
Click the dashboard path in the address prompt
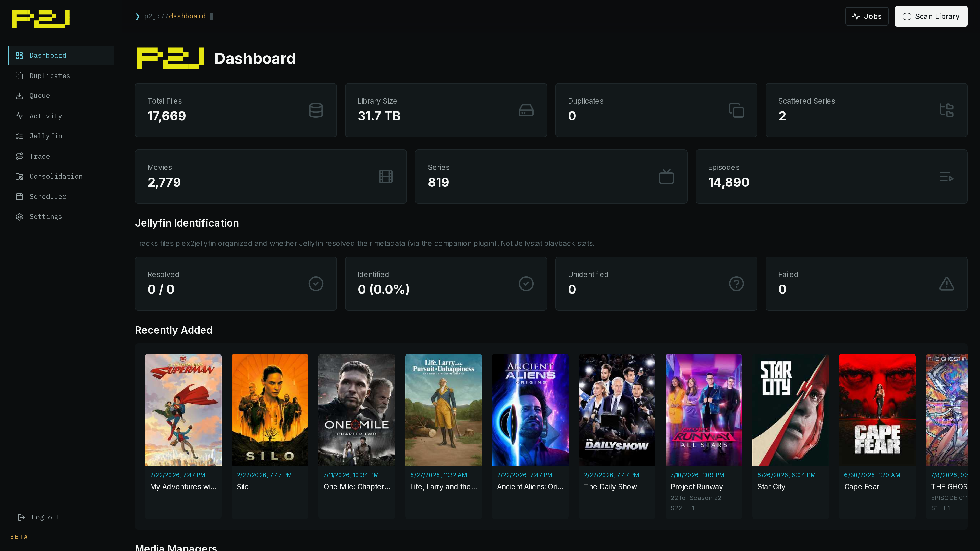187,16
